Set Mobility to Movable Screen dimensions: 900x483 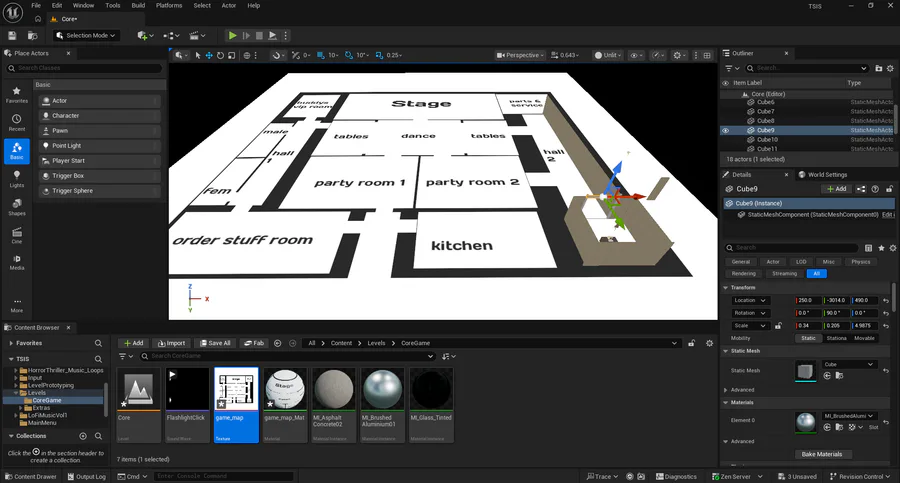pyautogui.click(x=863, y=338)
